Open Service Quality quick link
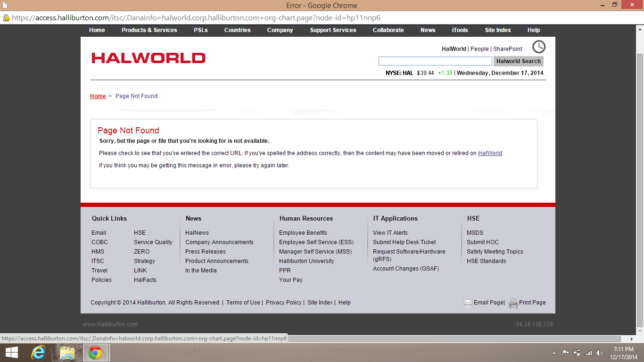Screen dimensions: 644x362 pos(153,242)
